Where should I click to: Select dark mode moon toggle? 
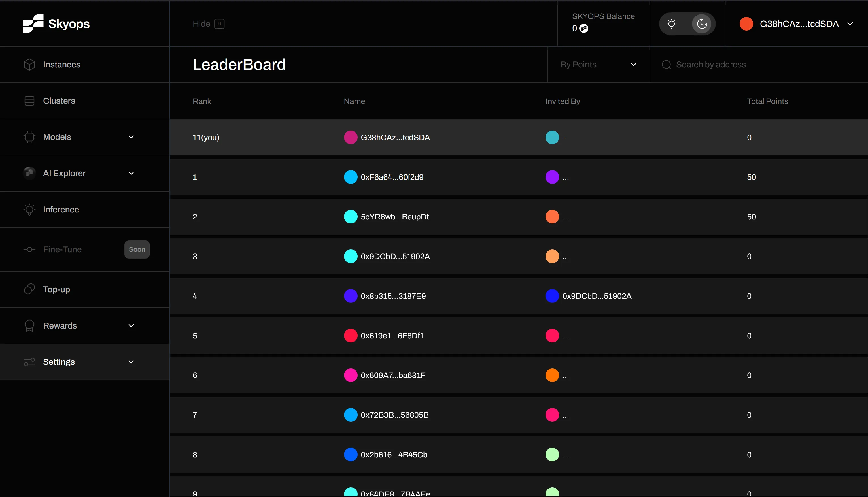click(702, 24)
